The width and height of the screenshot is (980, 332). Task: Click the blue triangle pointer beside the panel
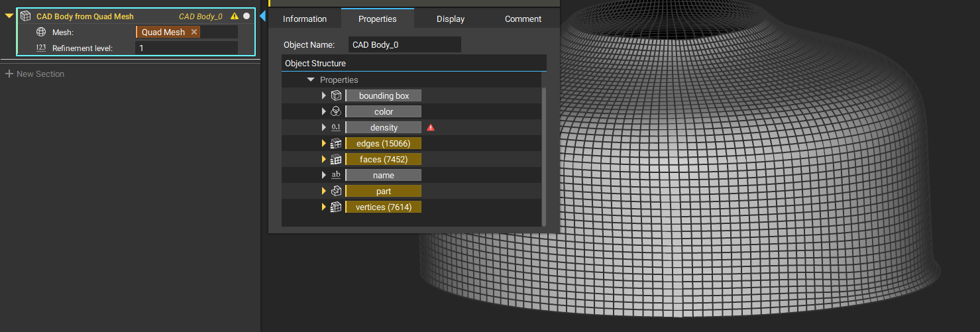click(x=262, y=16)
